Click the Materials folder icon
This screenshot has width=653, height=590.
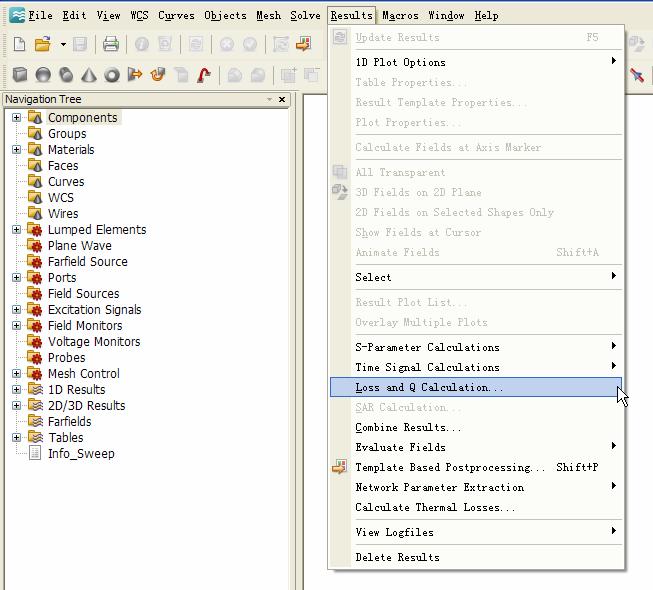click(x=35, y=149)
